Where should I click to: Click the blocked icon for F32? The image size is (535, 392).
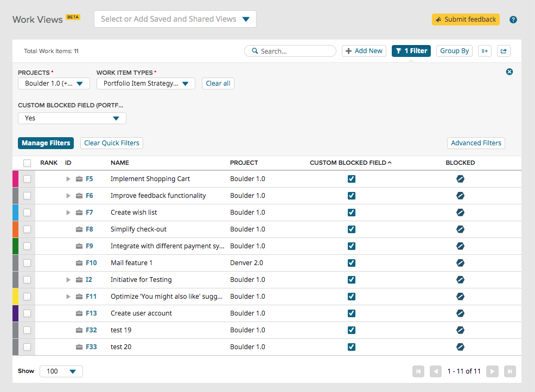460,330
